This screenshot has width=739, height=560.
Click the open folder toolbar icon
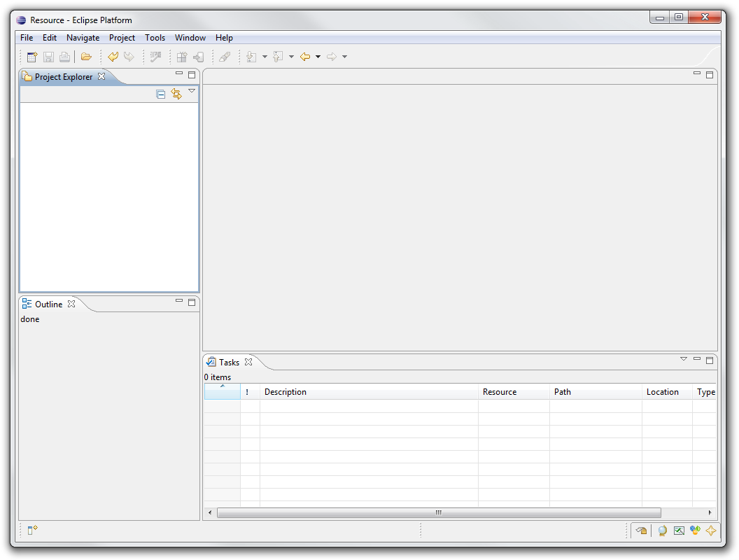click(x=86, y=57)
